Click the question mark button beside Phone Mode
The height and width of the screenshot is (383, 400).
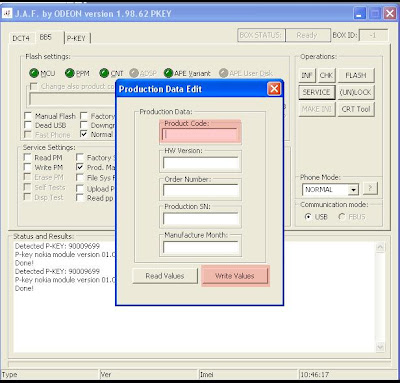[x=370, y=189]
